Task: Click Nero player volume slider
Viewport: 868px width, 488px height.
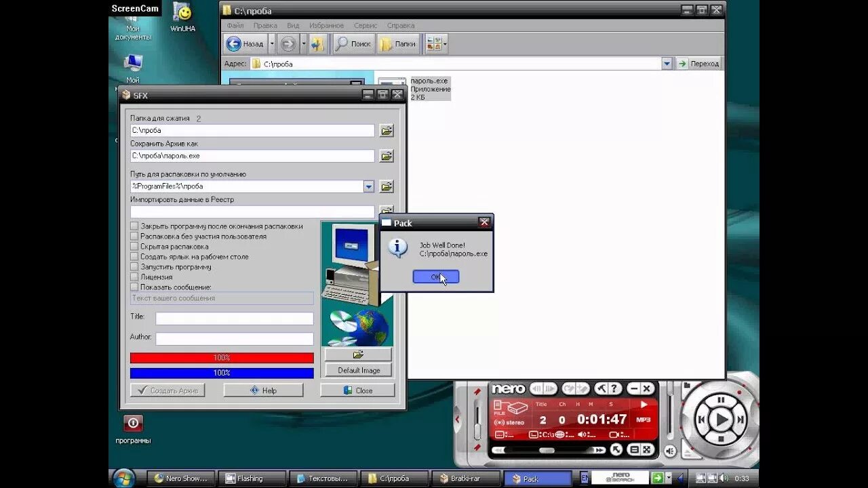Action: coord(671,409)
